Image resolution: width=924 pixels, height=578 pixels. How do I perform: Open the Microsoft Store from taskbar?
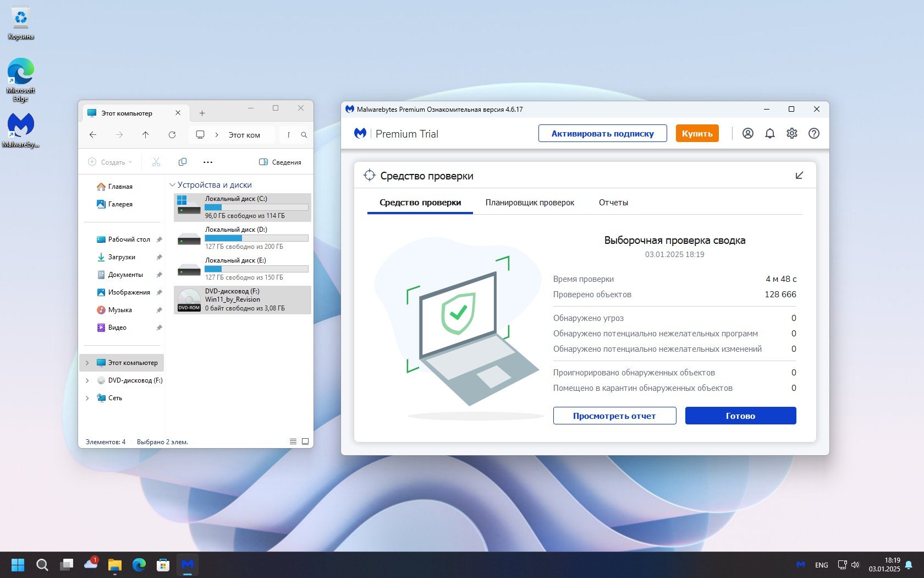(163, 565)
